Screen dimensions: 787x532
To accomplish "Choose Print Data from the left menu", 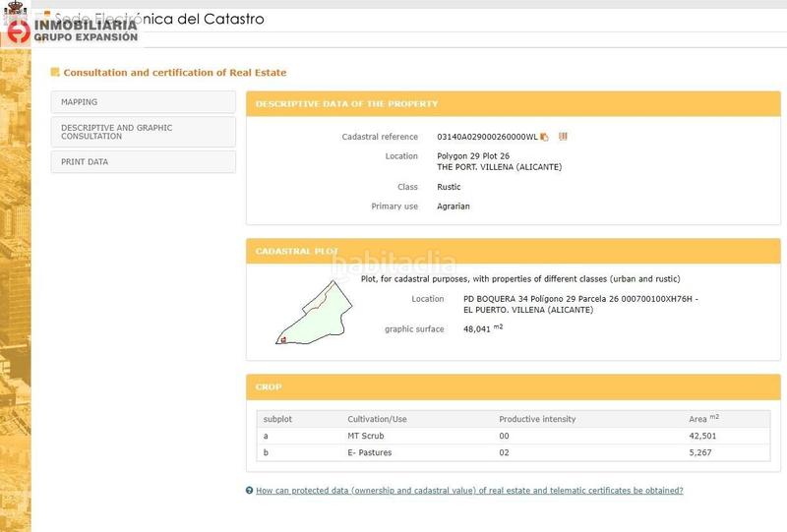I will pos(143,162).
